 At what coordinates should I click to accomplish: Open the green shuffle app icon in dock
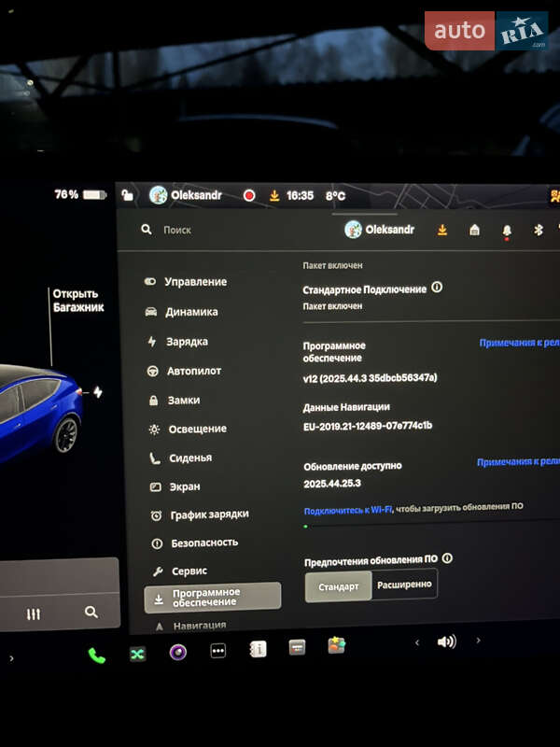tap(137, 655)
